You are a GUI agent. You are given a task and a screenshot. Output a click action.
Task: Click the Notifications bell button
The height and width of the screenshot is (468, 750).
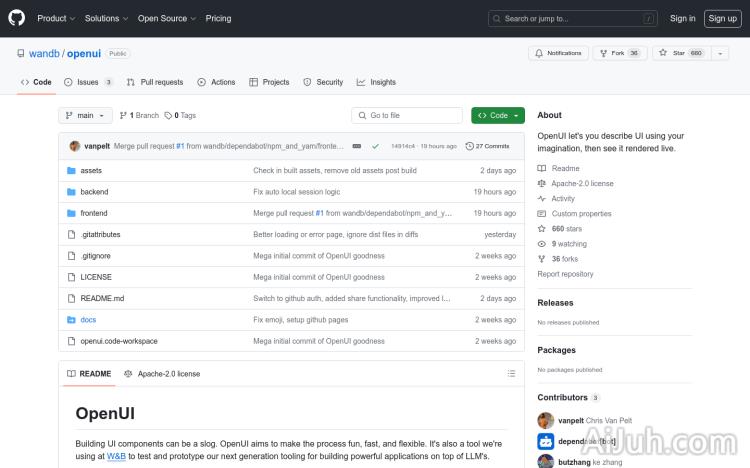click(558, 53)
